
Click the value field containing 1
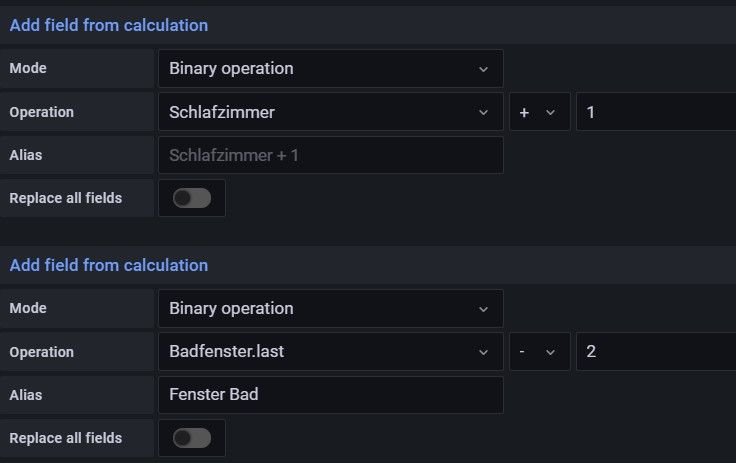pos(655,112)
